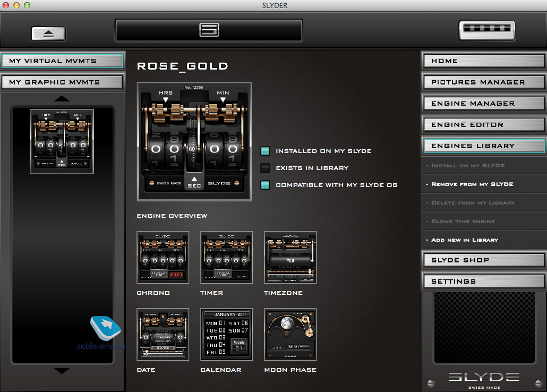
Task: Click the window zoom green button
Action: [27, 5]
